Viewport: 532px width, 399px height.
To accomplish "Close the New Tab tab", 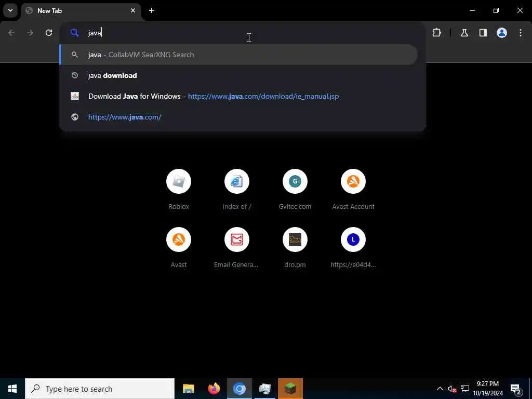I will [x=133, y=10].
